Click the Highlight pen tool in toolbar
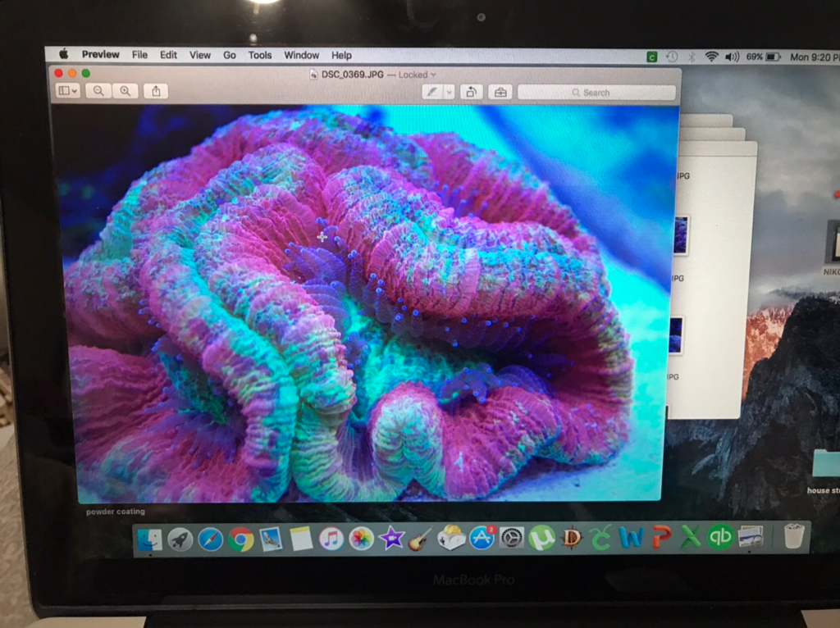 click(x=431, y=92)
